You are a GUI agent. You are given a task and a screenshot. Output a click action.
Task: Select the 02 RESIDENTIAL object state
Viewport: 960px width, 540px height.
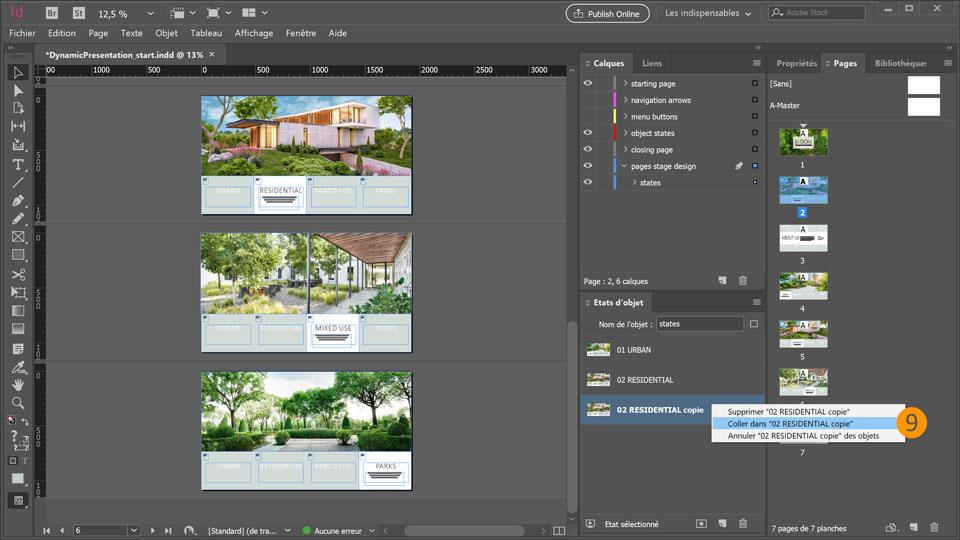coord(672,380)
